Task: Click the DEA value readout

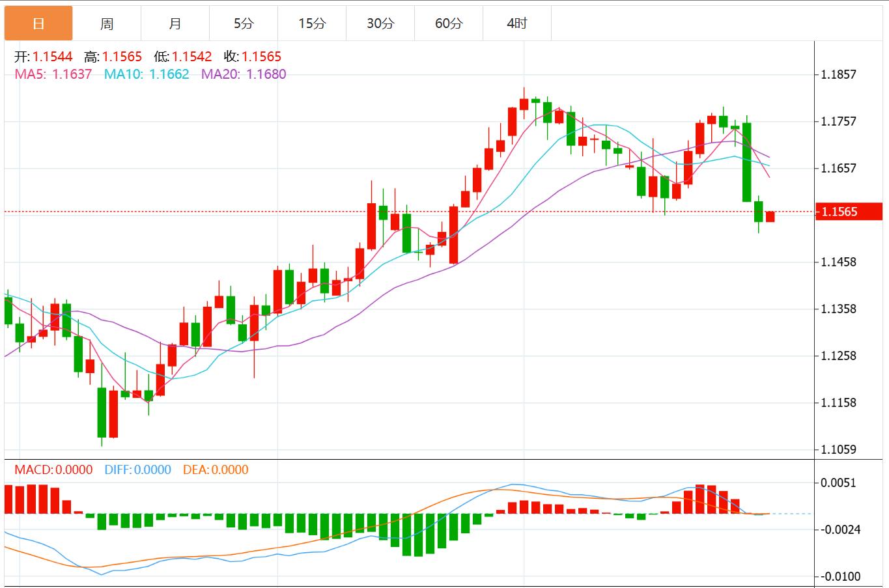Action: click(x=215, y=469)
